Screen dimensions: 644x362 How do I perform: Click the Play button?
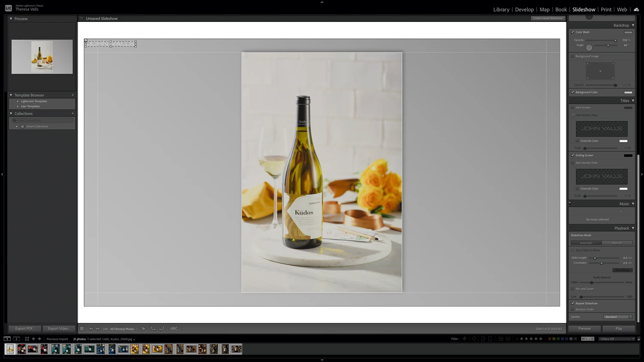coord(619,329)
